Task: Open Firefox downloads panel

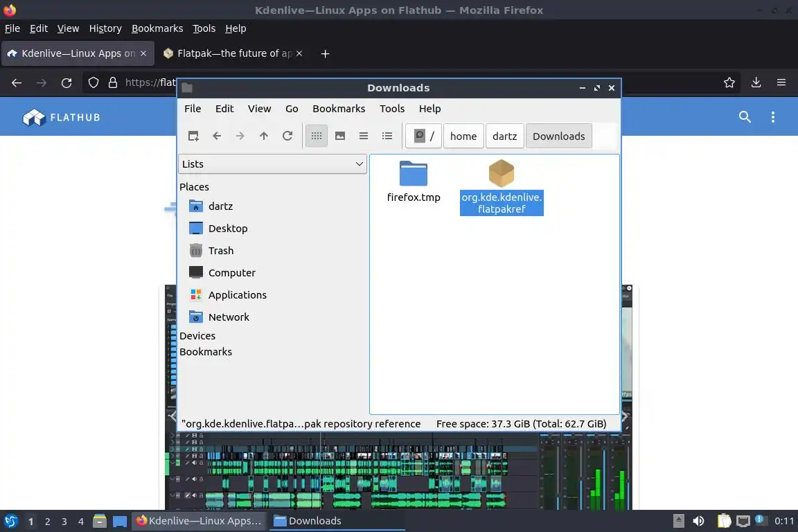Action: 756,82
